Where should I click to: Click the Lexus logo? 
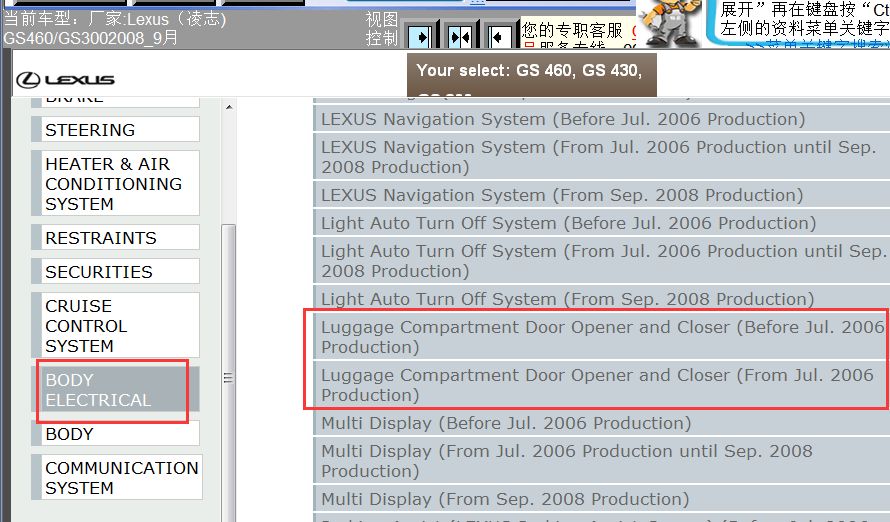[x=65, y=79]
